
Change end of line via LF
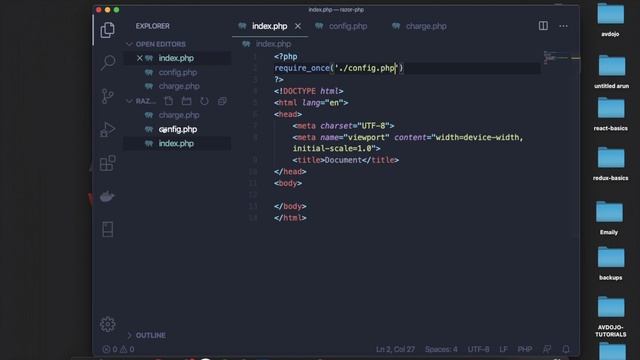click(503, 349)
